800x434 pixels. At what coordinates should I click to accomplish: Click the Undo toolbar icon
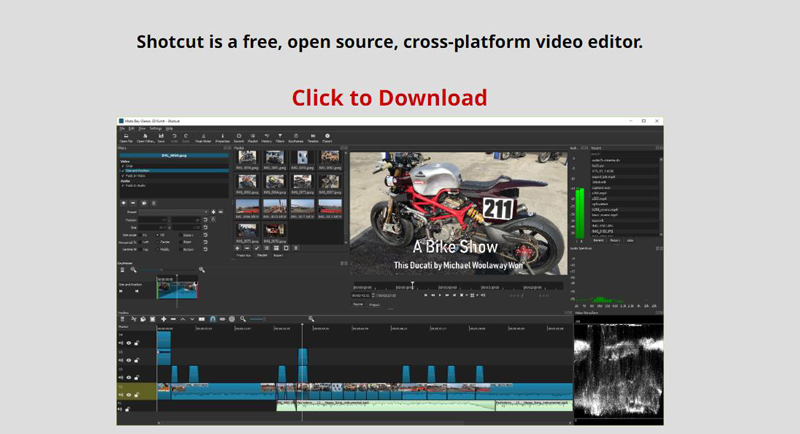coord(174,138)
